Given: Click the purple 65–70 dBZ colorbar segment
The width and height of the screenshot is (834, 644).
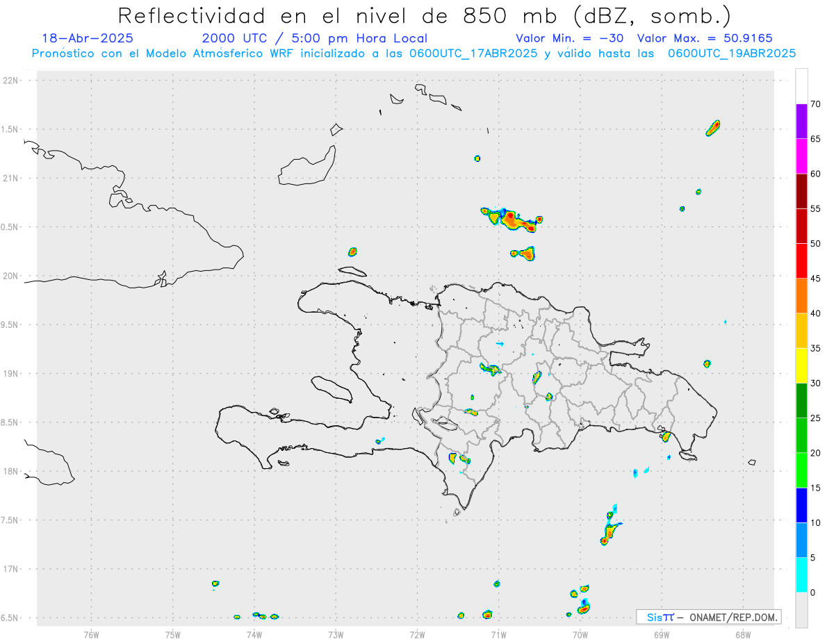Looking at the screenshot, I should (801, 122).
